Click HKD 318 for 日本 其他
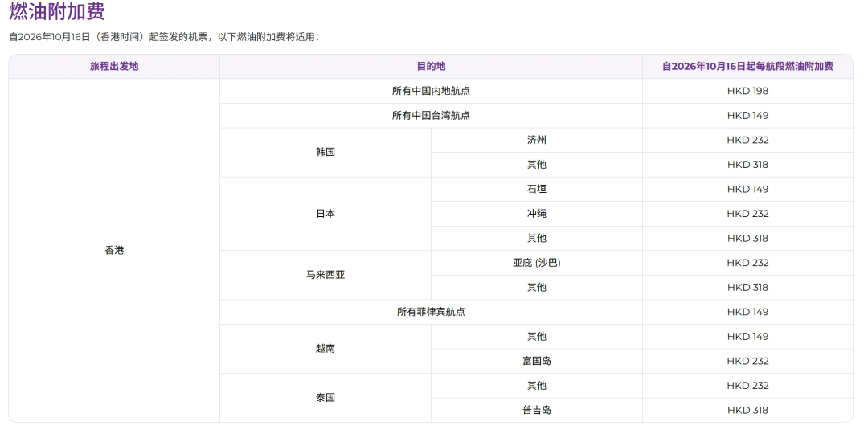 tap(747, 238)
